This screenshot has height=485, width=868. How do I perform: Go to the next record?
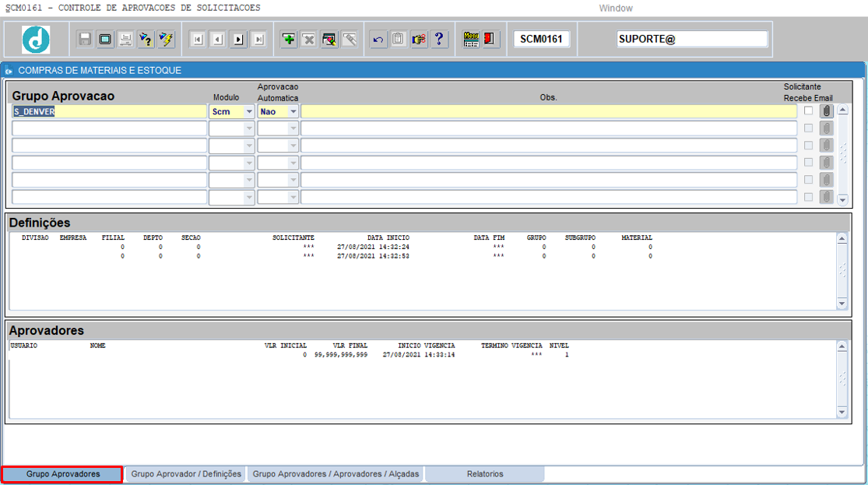click(x=238, y=39)
